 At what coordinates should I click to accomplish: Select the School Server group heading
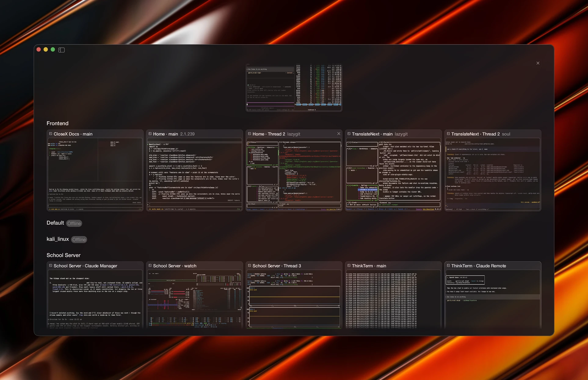pyautogui.click(x=64, y=255)
